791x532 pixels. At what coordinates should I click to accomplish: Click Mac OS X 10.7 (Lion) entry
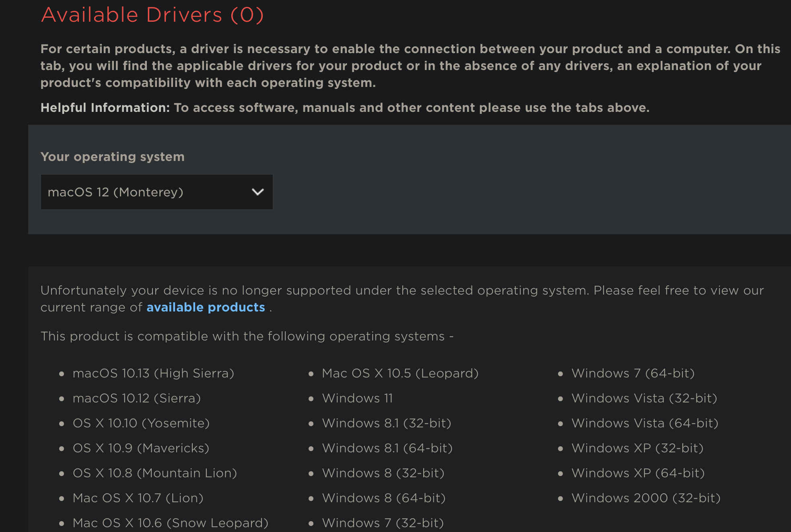pos(138,498)
